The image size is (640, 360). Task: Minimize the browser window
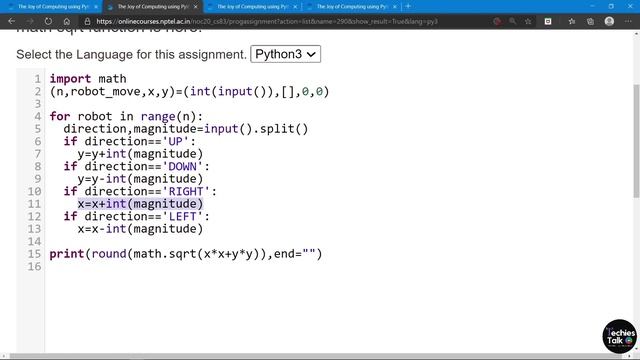pyautogui.click(x=592, y=6)
